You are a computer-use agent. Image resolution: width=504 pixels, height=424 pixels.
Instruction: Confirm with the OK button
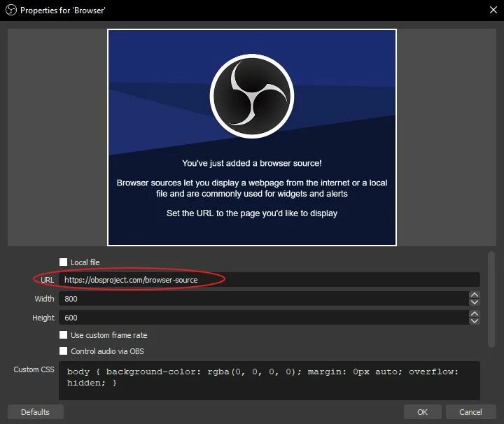tap(422, 412)
